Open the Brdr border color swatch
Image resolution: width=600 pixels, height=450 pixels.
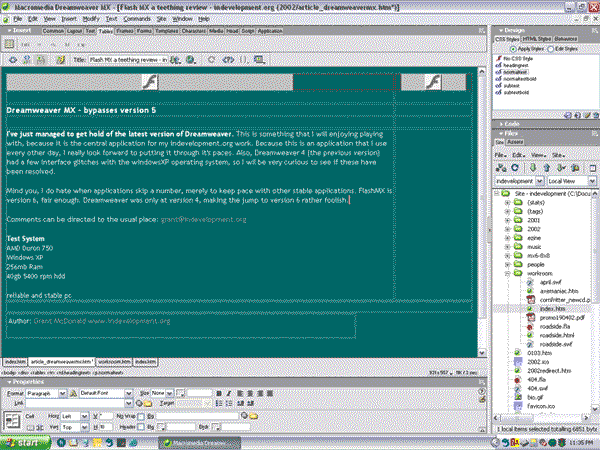216,427
